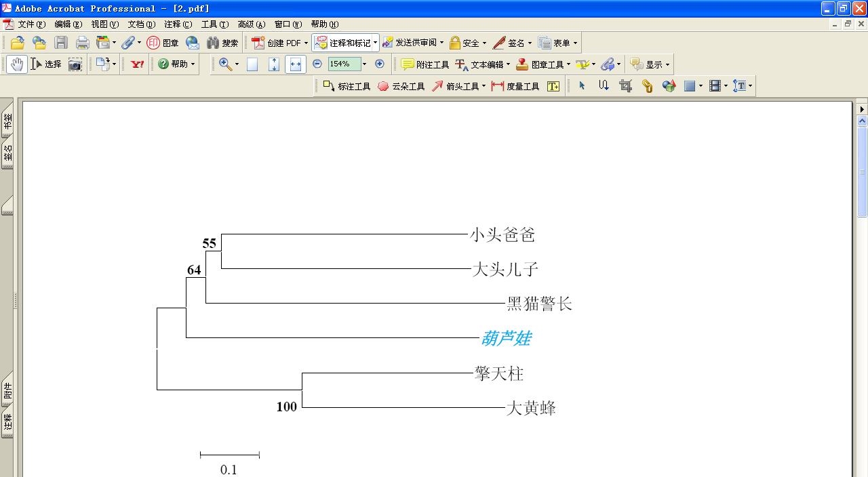Click the vertical scrollbar thumb
Screen dimensions: 868x477
pos(862,173)
